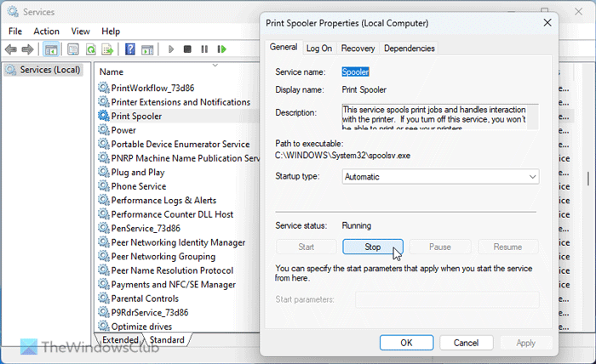Select the Standard tab at bottom

166,340
